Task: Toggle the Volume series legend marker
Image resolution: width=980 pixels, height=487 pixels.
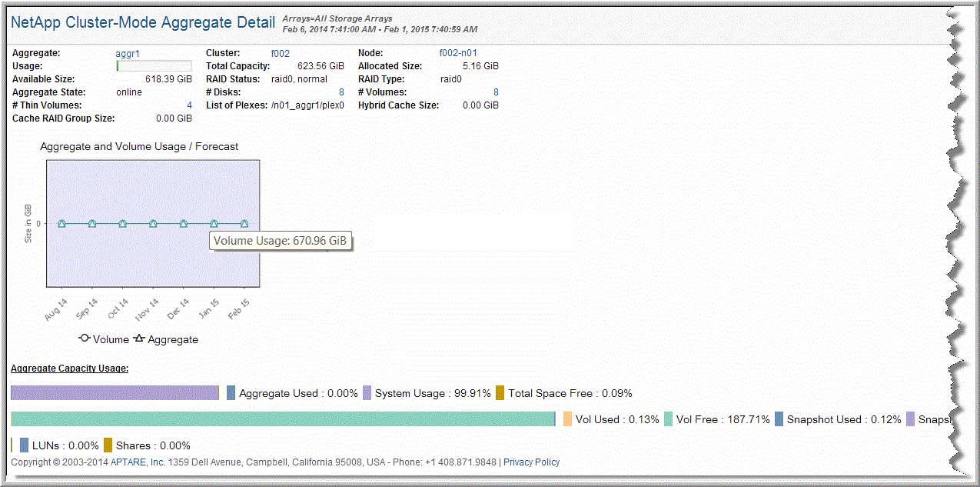Action: coord(85,339)
